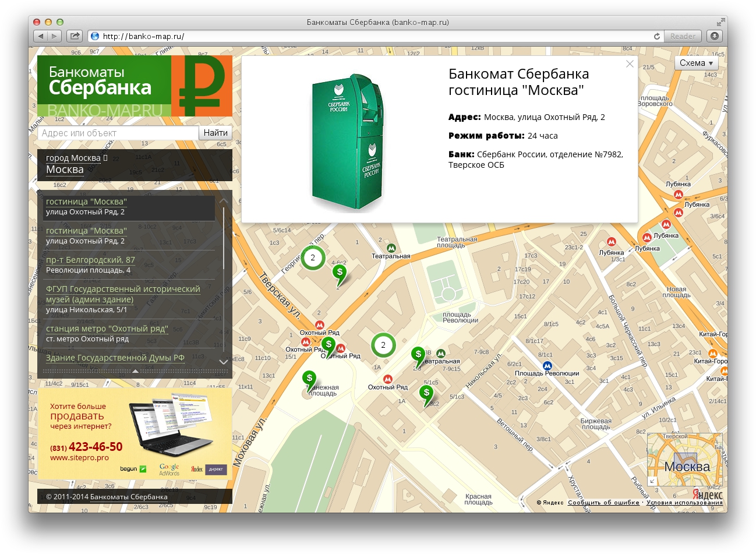Click the large Москва city link
This screenshot has width=756, height=554.
[65, 170]
